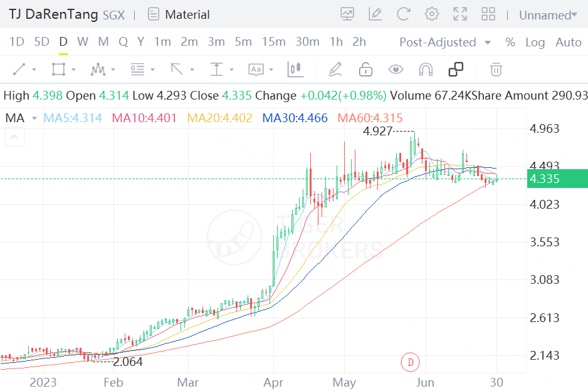Open chart settings gear icon
This screenshot has width=588, height=391.
[x=432, y=14]
